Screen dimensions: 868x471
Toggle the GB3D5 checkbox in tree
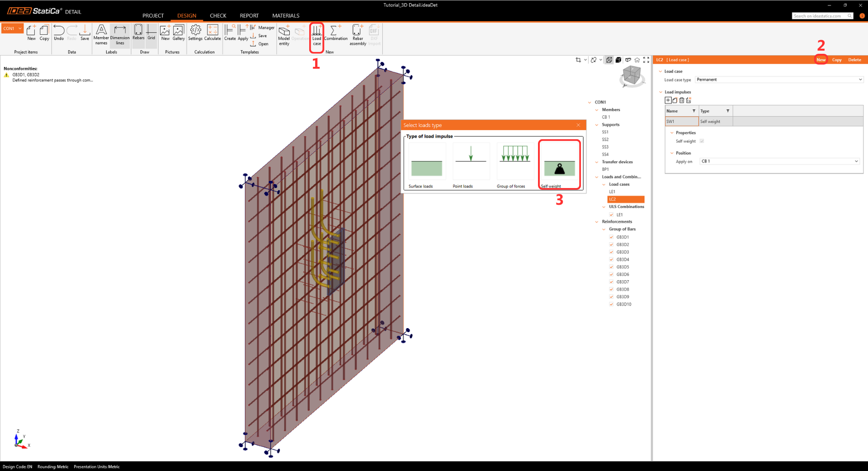[x=611, y=267]
